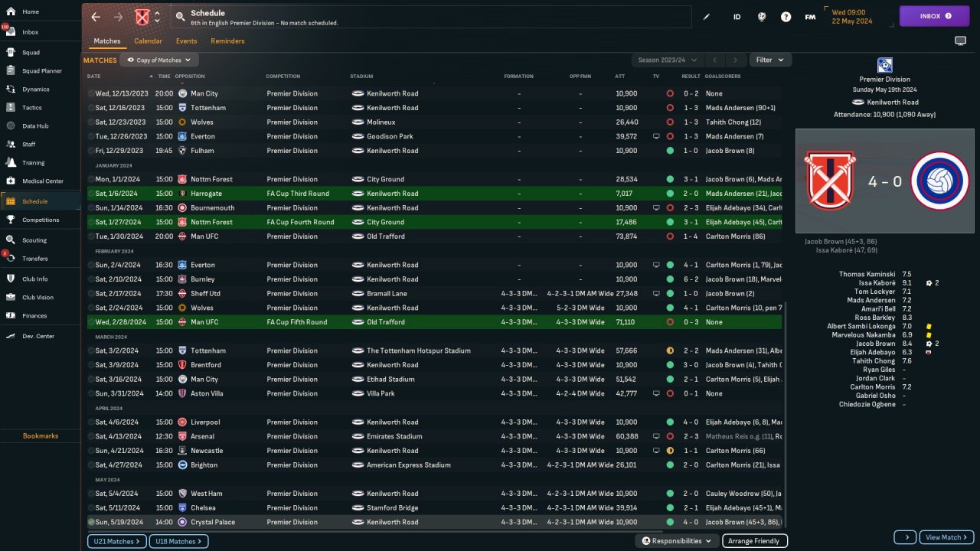Click the forward arrow in top bar
The width and height of the screenshot is (980, 551).
tap(118, 17)
